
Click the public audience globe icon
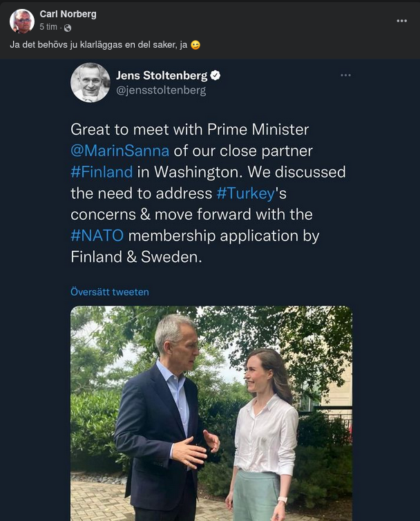pyautogui.click(x=67, y=28)
